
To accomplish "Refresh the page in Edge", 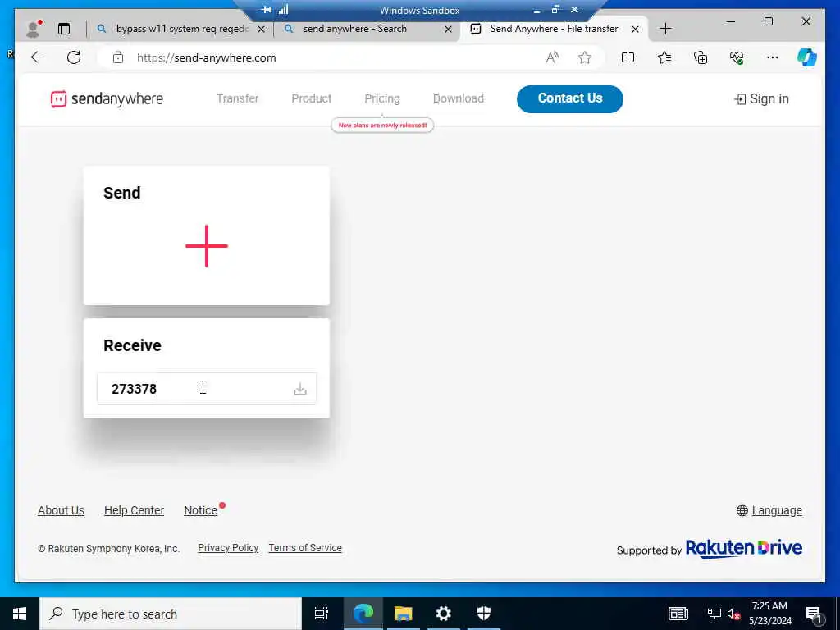I will (x=74, y=57).
